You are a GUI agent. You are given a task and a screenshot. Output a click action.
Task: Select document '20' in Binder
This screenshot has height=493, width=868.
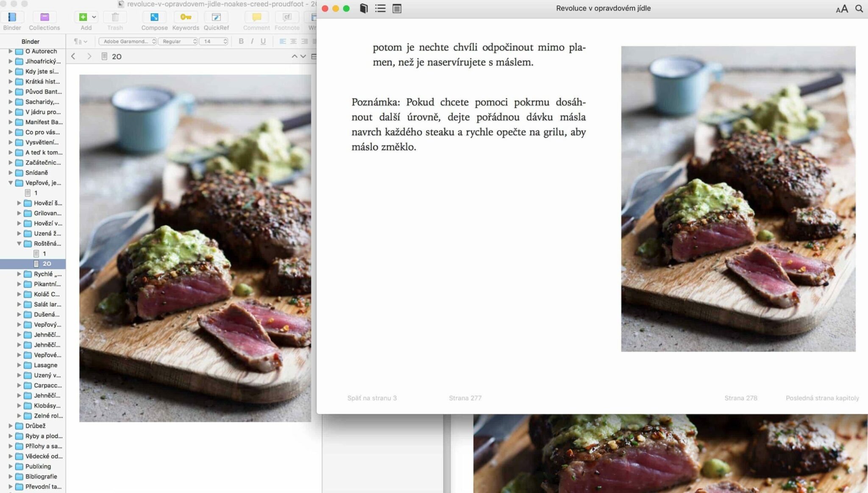(x=33, y=264)
